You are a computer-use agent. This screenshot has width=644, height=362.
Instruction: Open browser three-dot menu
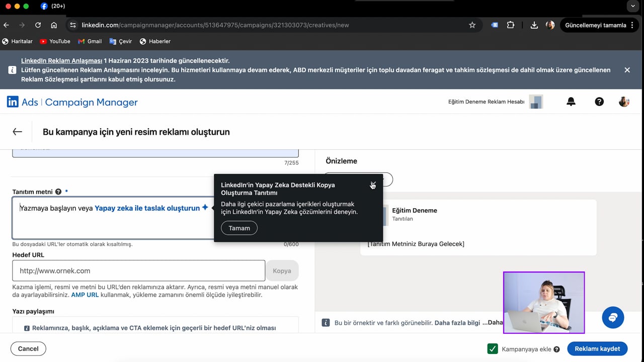[632, 25]
